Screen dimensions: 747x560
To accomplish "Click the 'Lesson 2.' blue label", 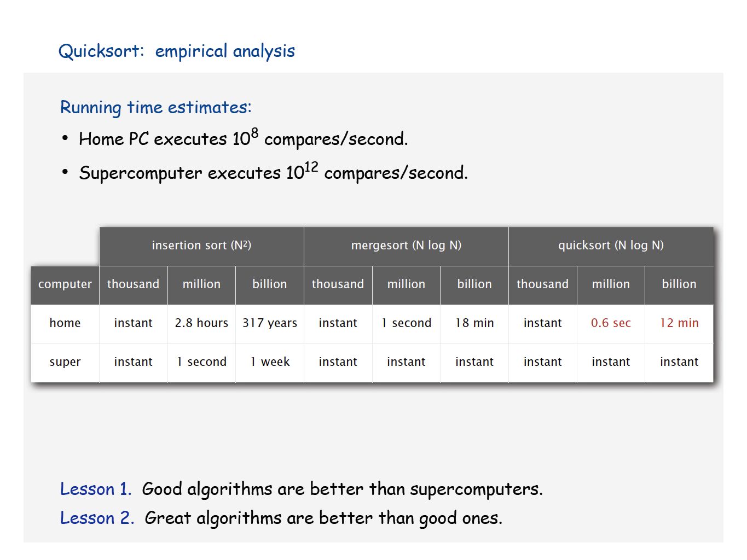I will (97, 518).
